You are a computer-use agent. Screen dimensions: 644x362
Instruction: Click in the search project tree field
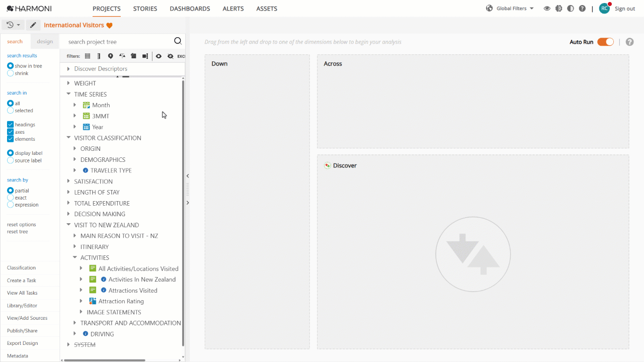click(x=118, y=42)
